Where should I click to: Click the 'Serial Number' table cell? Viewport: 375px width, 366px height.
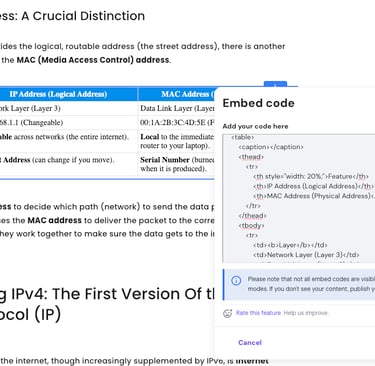tap(177, 164)
